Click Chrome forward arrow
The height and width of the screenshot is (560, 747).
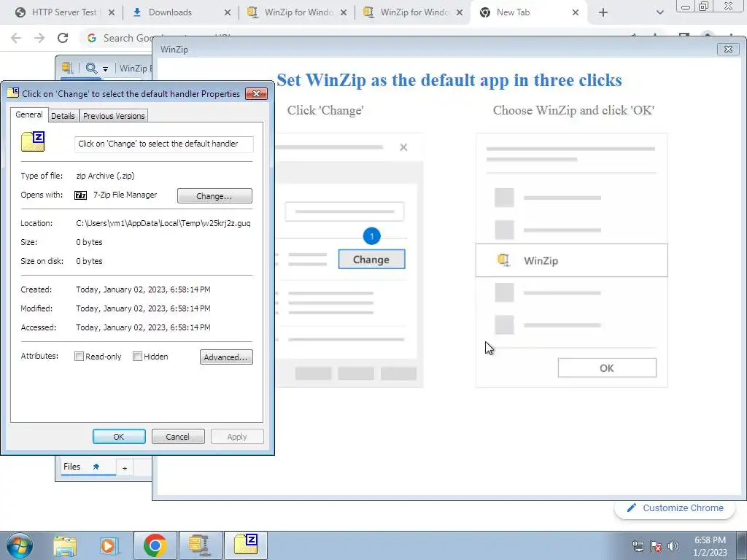click(39, 38)
